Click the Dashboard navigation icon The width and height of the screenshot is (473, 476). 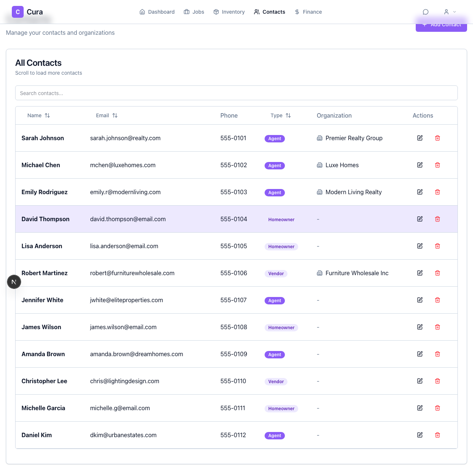pos(142,12)
